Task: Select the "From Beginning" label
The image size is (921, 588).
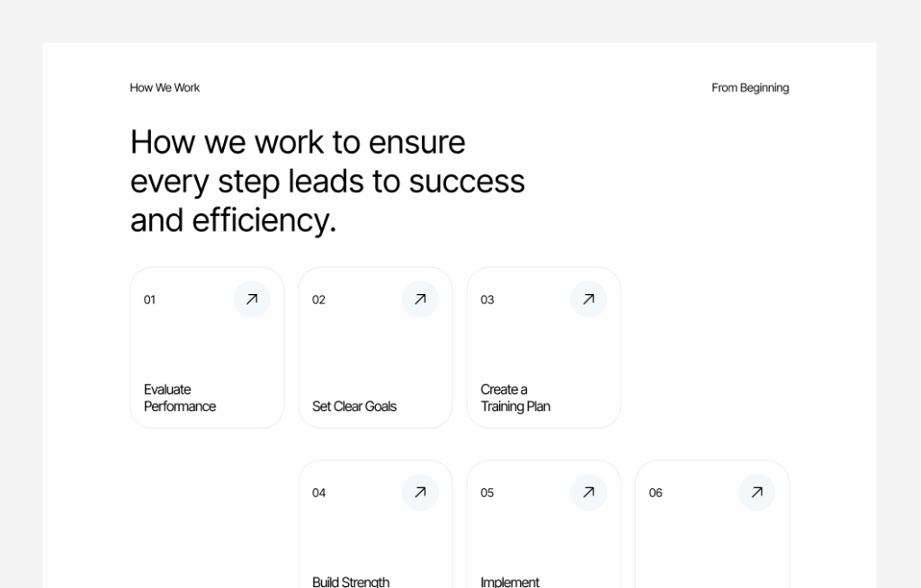Action: click(x=750, y=88)
